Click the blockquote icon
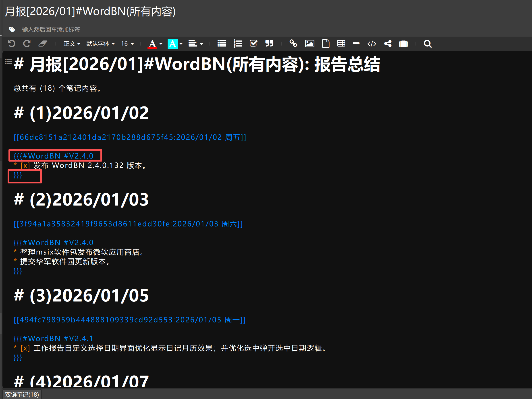This screenshot has height=399, width=532. [269, 44]
